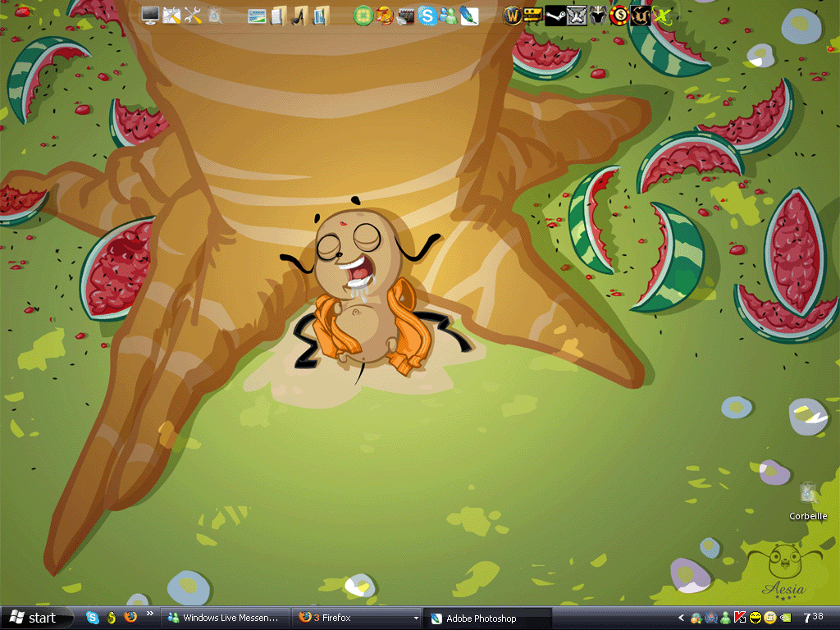840x630 pixels.
Task: Click the orange round face tray icon
Action: [x=769, y=619]
